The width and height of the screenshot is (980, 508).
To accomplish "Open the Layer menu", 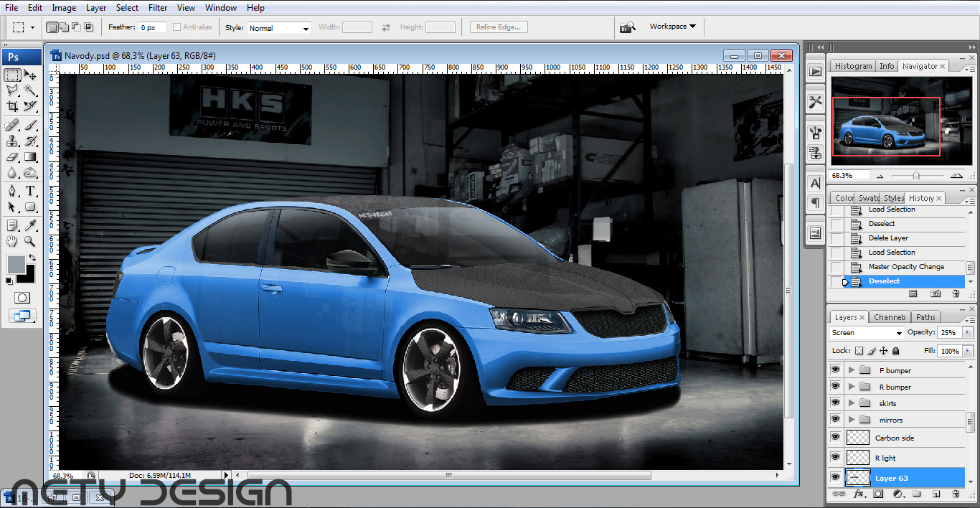I will (96, 8).
